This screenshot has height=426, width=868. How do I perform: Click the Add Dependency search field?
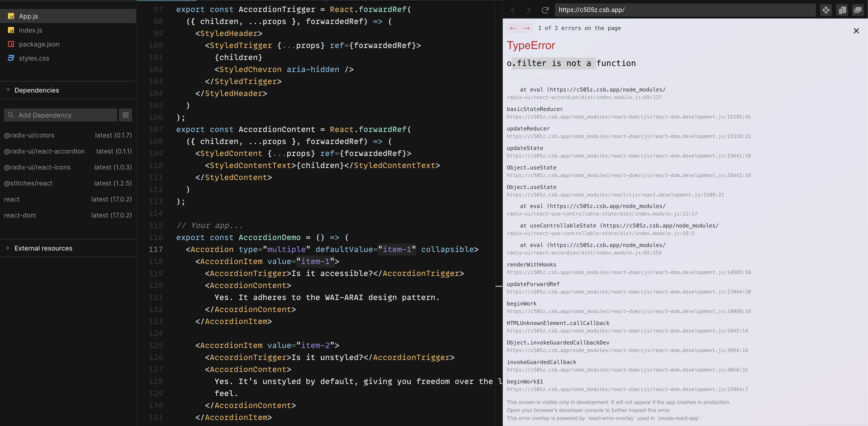click(x=61, y=115)
